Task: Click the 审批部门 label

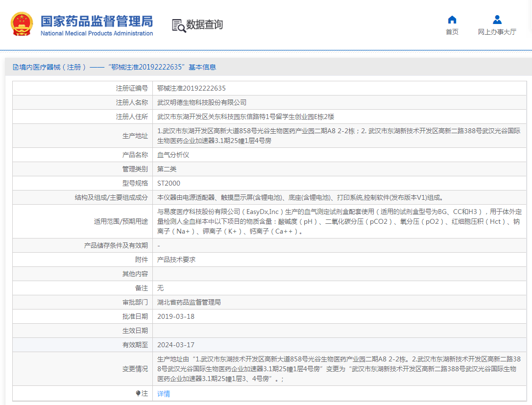Action: [x=135, y=302]
